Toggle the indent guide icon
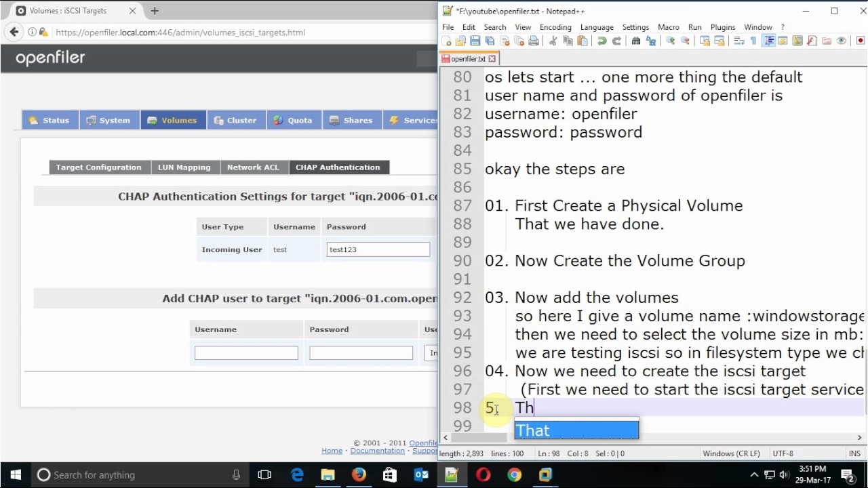This screenshot has height=488, width=868. (769, 41)
